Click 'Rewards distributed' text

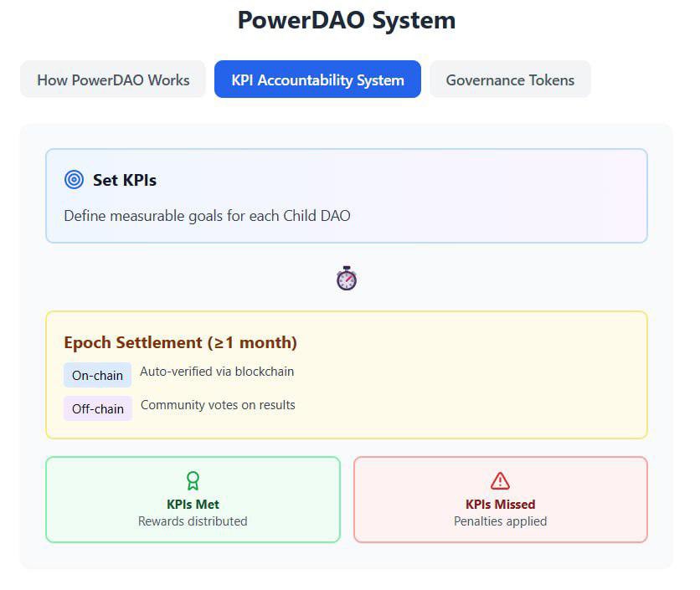click(x=193, y=521)
